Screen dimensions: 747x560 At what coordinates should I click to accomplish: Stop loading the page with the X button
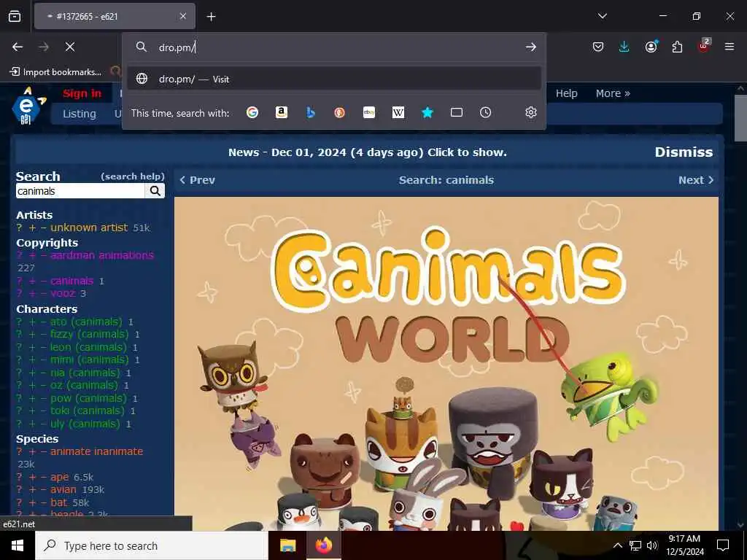[x=69, y=47]
